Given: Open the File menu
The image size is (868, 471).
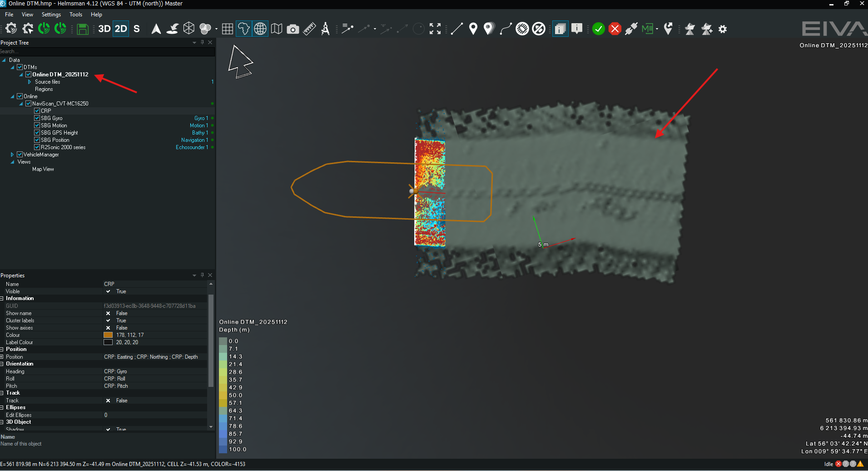Looking at the screenshot, I should [9, 15].
